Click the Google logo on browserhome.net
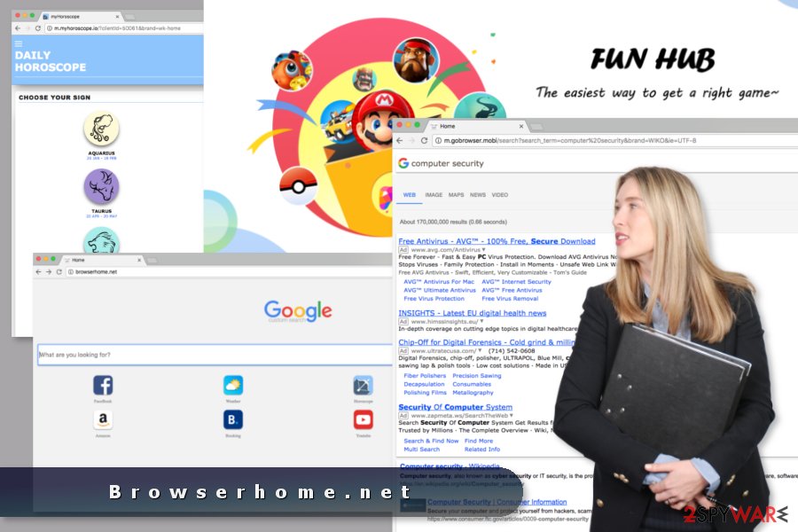 tap(298, 310)
